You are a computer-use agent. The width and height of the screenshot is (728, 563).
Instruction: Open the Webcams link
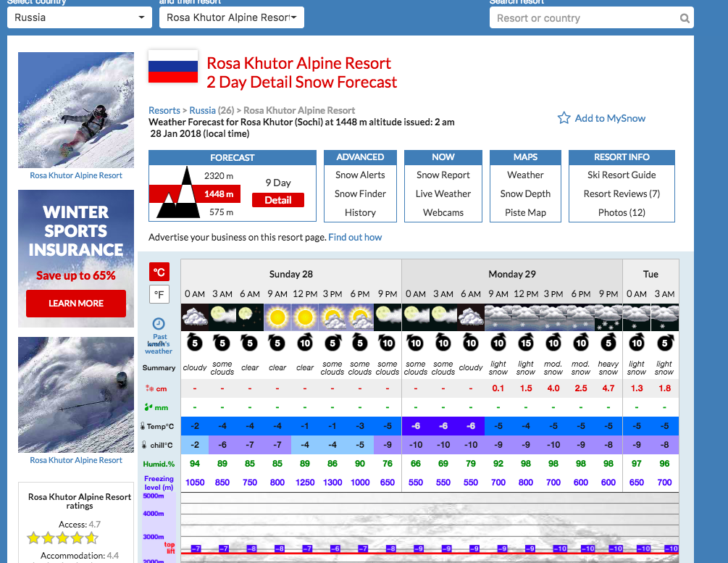[443, 212]
